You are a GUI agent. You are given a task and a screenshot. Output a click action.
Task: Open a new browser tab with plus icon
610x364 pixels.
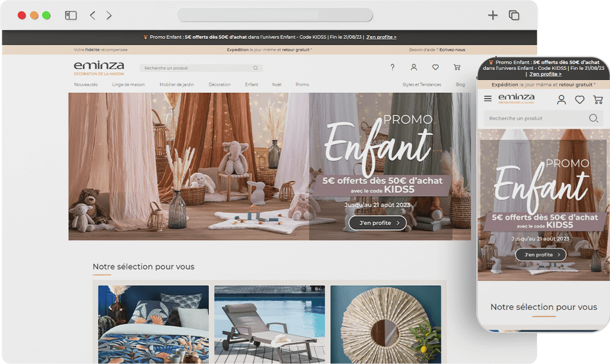pyautogui.click(x=493, y=15)
